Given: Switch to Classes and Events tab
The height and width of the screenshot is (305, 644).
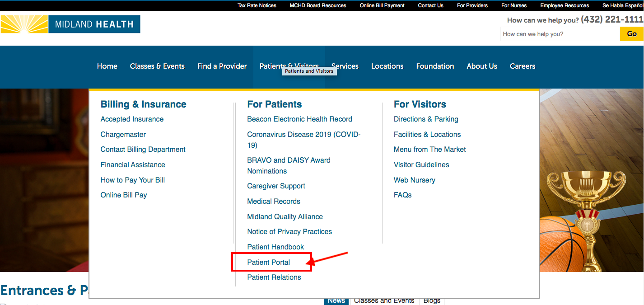Looking at the screenshot, I should [x=384, y=301].
